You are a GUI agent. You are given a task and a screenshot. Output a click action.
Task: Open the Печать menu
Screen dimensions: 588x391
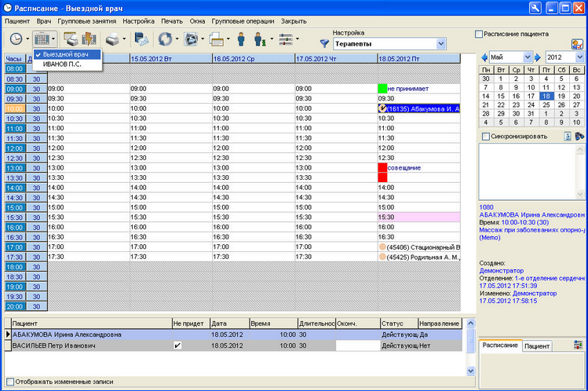click(172, 21)
